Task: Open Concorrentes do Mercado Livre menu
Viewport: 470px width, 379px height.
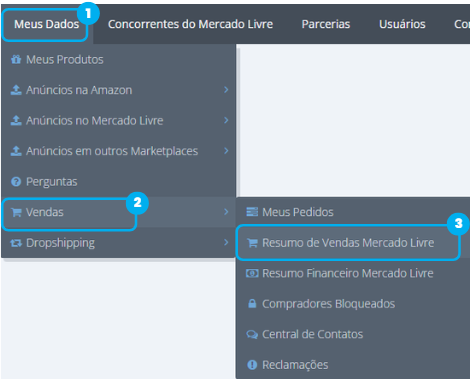Action: click(x=190, y=24)
